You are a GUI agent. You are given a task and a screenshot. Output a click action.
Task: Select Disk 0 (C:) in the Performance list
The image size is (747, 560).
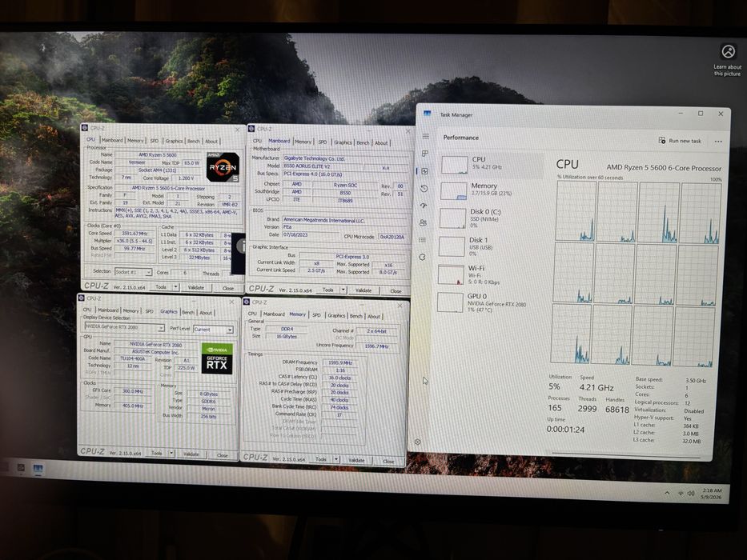click(x=490, y=218)
